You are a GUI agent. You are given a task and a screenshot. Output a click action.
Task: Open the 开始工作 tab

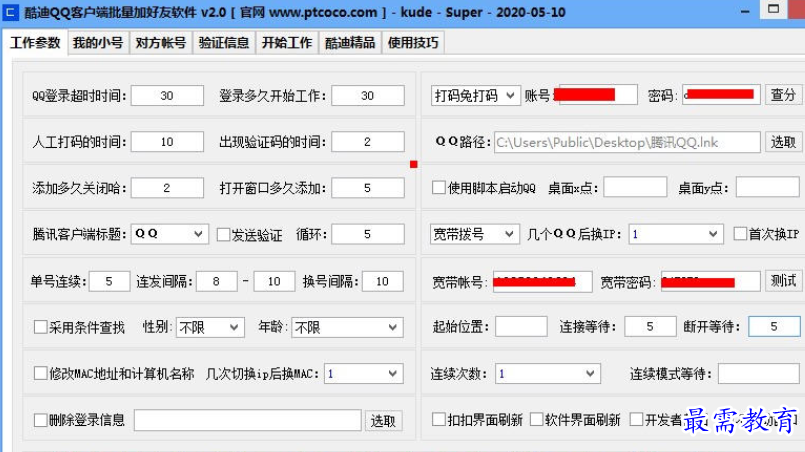[287, 43]
